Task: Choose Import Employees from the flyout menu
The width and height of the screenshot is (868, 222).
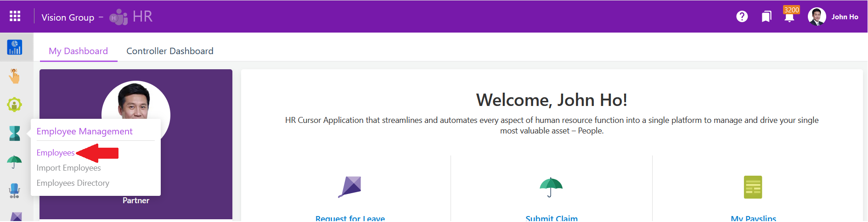Action: pyautogui.click(x=69, y=168)
